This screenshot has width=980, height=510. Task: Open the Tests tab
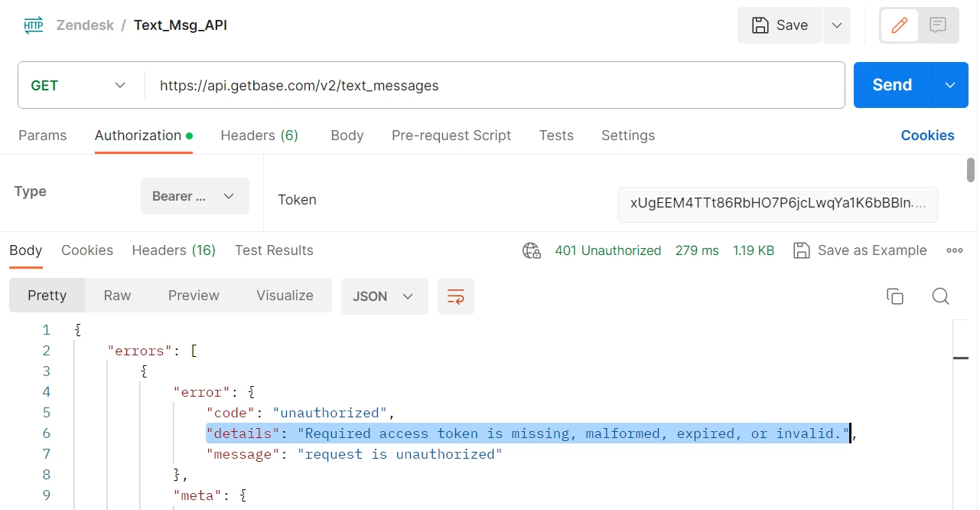coord(556,136)
